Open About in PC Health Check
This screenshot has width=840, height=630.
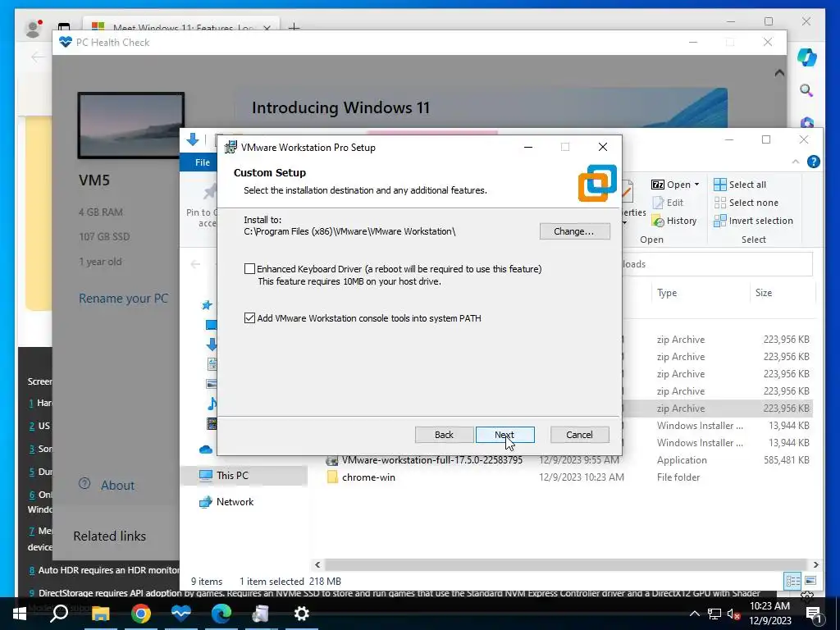coord(118,486)
